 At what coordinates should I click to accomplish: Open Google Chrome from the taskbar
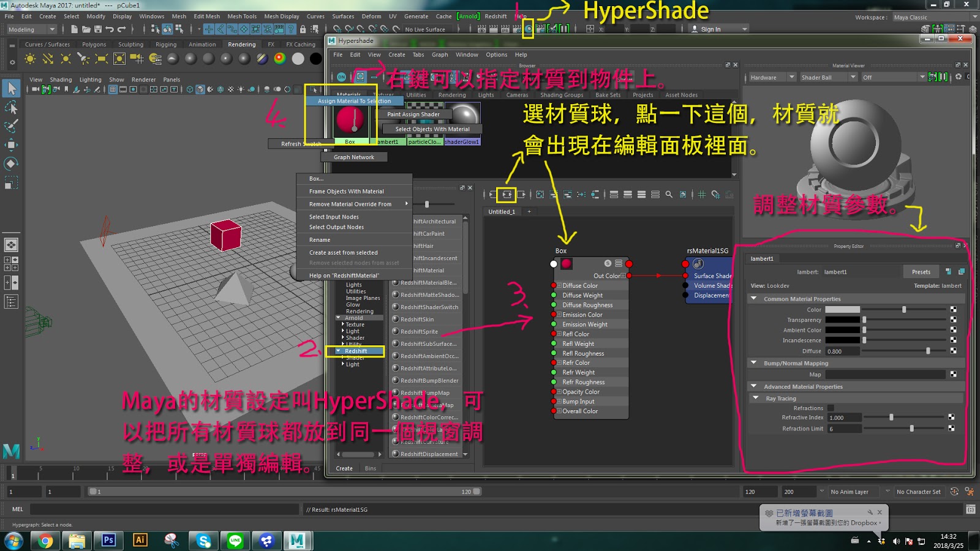[x=45, y=540]
